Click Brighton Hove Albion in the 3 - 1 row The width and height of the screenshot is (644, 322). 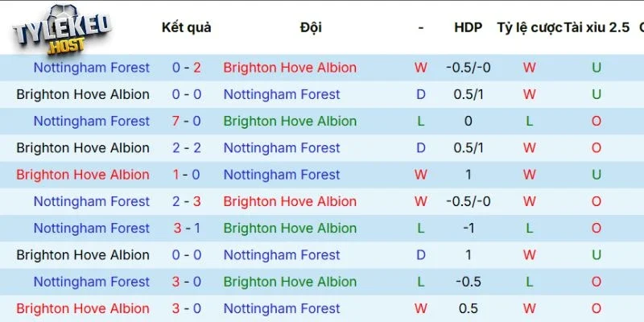(290, 228)
